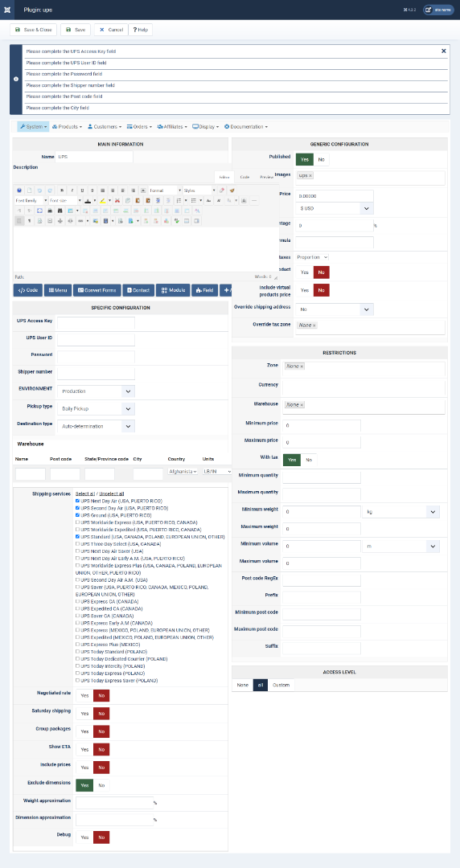The width and height of the screenshot is (460, 868).
Task: Open the Products menu
Action: point(67,127)
